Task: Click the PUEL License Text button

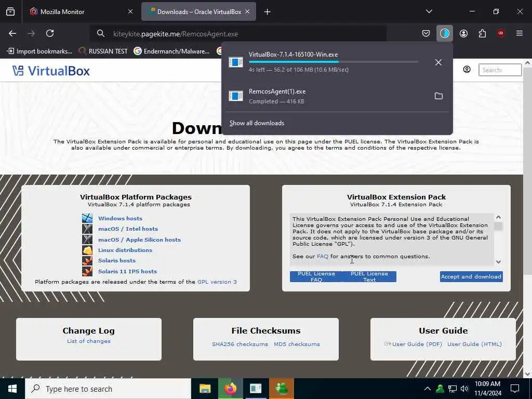Action: (x=369, y=276)
